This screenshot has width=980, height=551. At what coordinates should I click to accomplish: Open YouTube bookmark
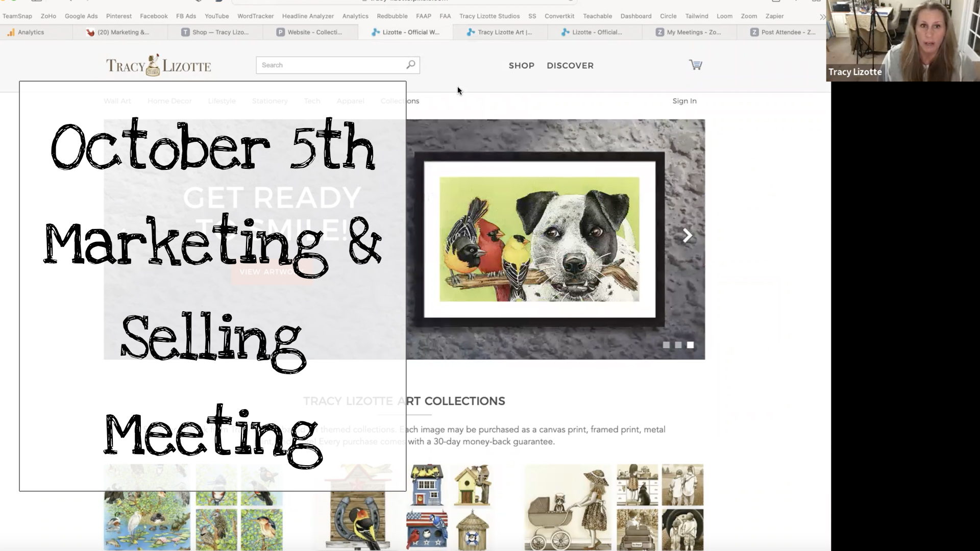click(217, 16)
